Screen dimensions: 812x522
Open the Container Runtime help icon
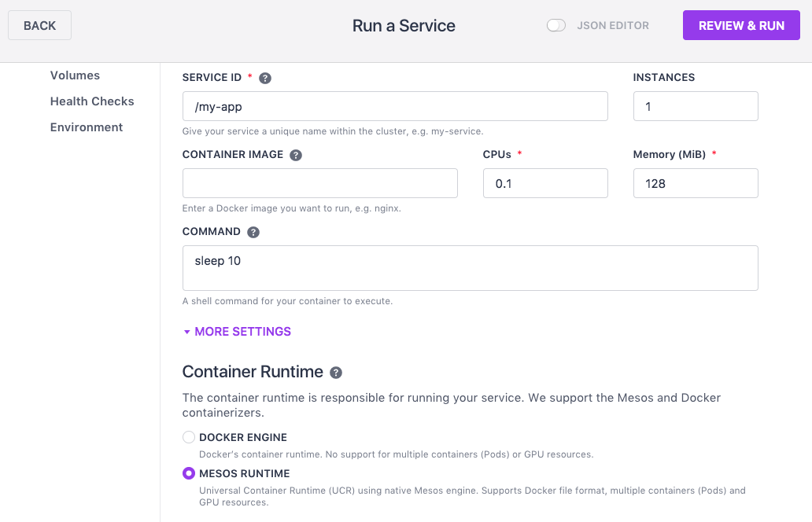[x=336, y=373]
